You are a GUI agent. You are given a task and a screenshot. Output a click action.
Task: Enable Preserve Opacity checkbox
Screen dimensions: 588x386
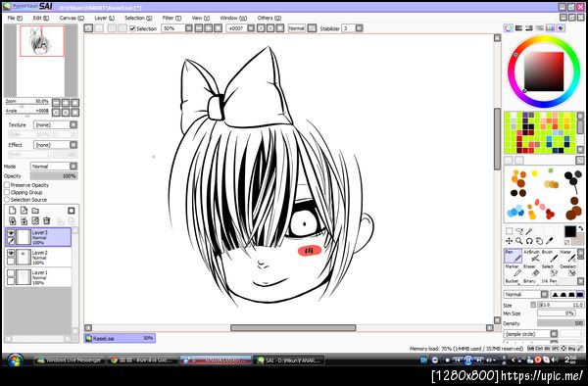tap(7, 185)
